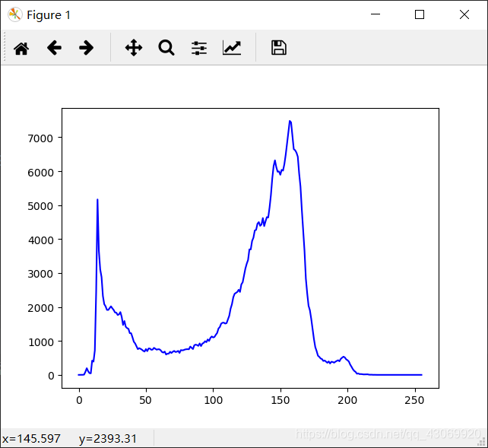Click the y=2393.31 status readout
The width and height of the screenshot is (488, 448).
tap(108, 439)
